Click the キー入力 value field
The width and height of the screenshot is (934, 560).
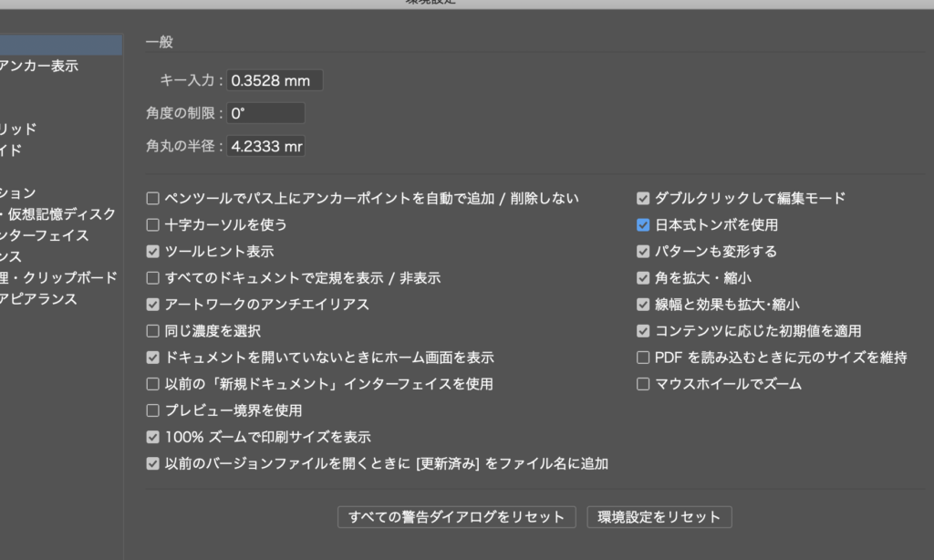(275, 80)
